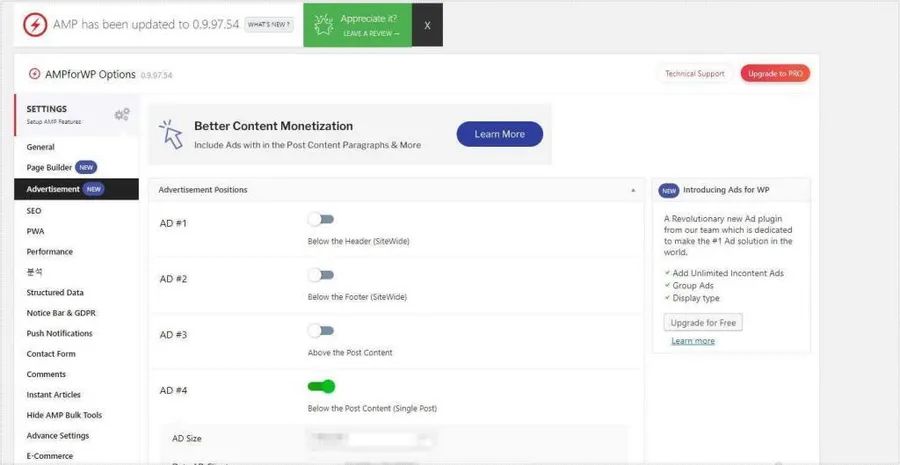Viewport: 900px width, 465px height.
Task: Open the 분석 menu item
Action: 34,272
